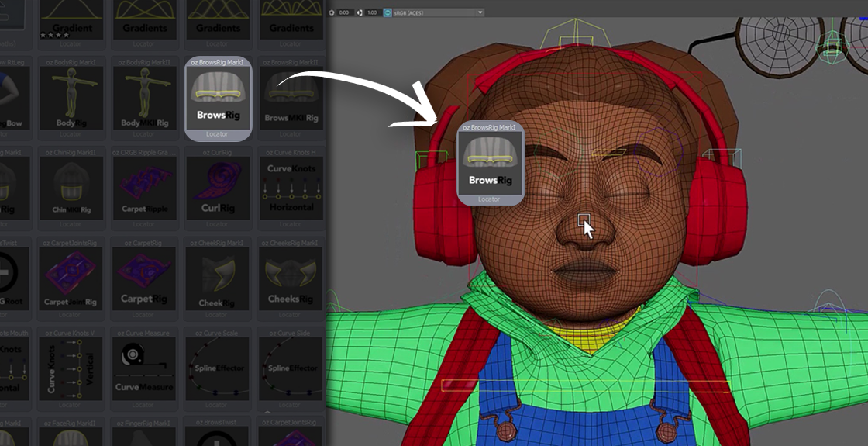Select the thumbnail labeled CarpetJointRig
Screen dimensions: 868x446
pyautogui.click(x=71, y=278)
